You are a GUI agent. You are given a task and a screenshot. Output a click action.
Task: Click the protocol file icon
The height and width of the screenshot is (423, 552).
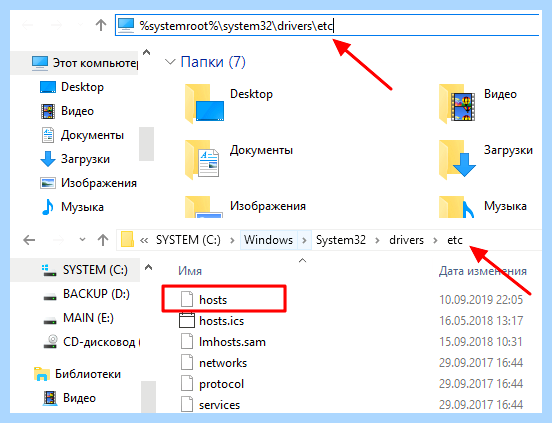pos(187,384)
